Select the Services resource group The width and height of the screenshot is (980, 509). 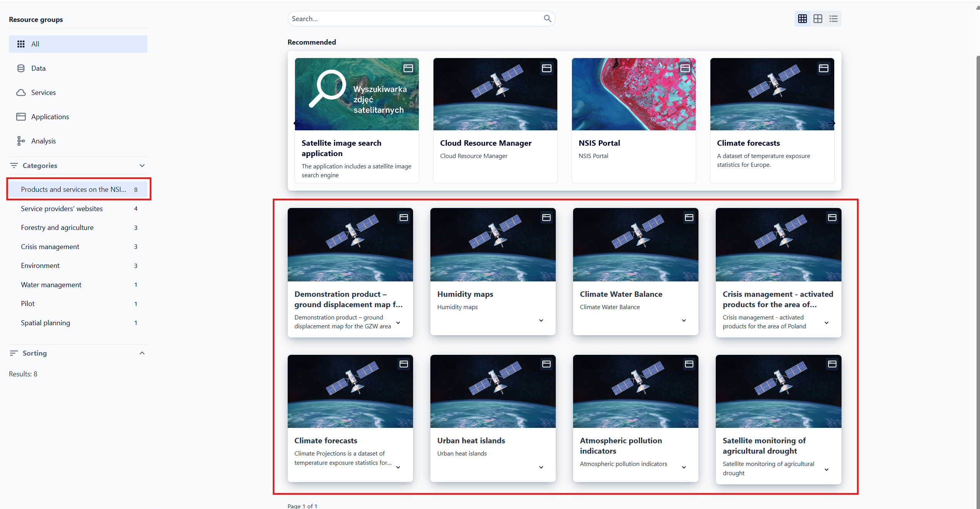[x=78, y=92]
